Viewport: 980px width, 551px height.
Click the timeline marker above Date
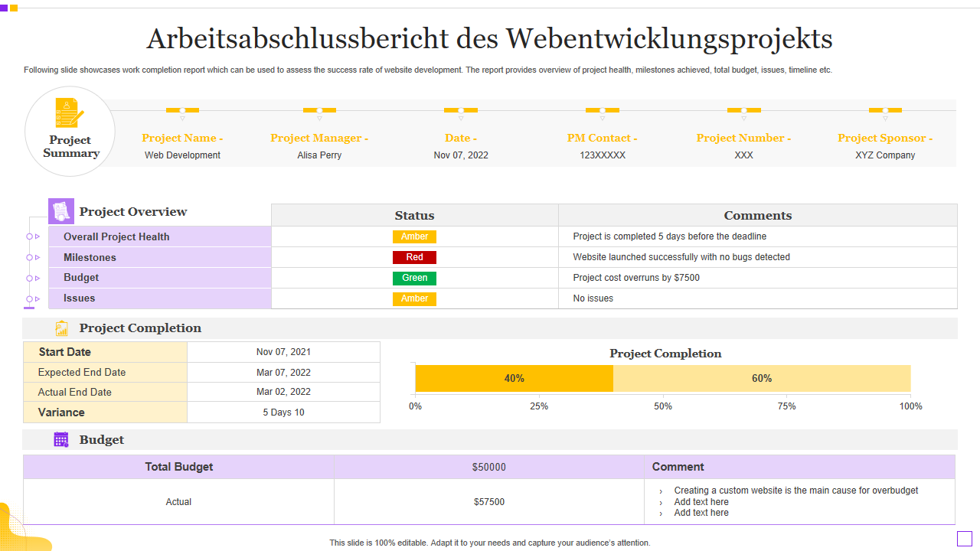(x=461, y=111)
